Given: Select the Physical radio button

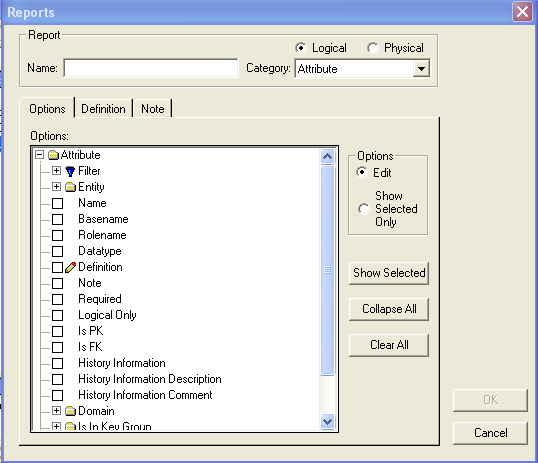Looking at the screenshot, I should (x=373, y=48).
